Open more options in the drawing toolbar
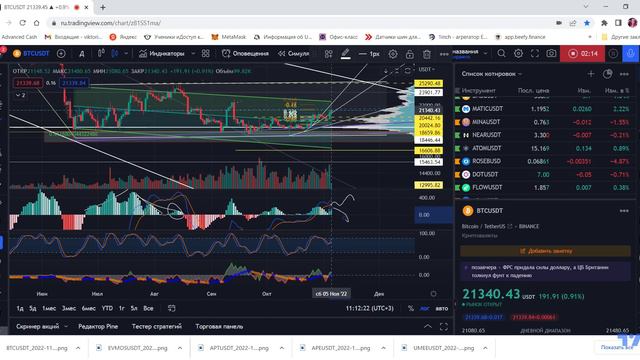 444,54
